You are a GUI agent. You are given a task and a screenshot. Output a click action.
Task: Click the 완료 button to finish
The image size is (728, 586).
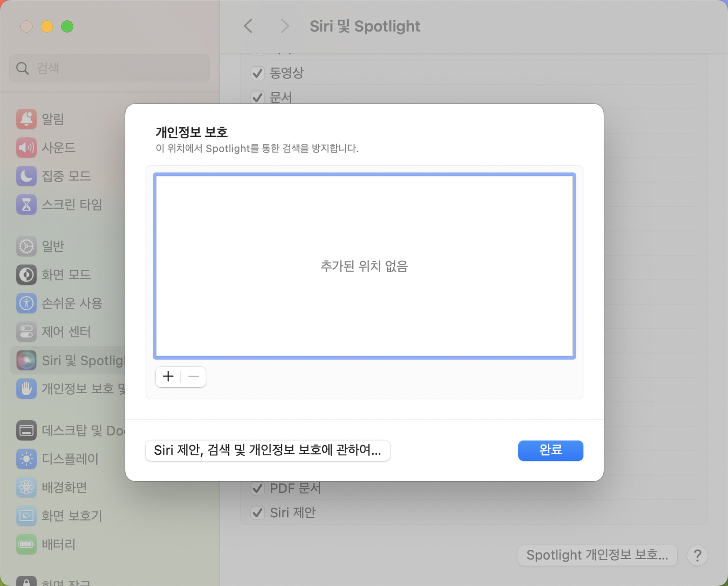coord(550,451)
